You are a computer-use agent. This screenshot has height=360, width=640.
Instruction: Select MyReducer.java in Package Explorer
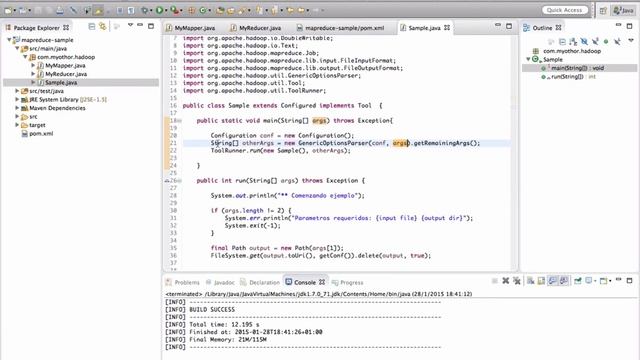tap(66, 74)
